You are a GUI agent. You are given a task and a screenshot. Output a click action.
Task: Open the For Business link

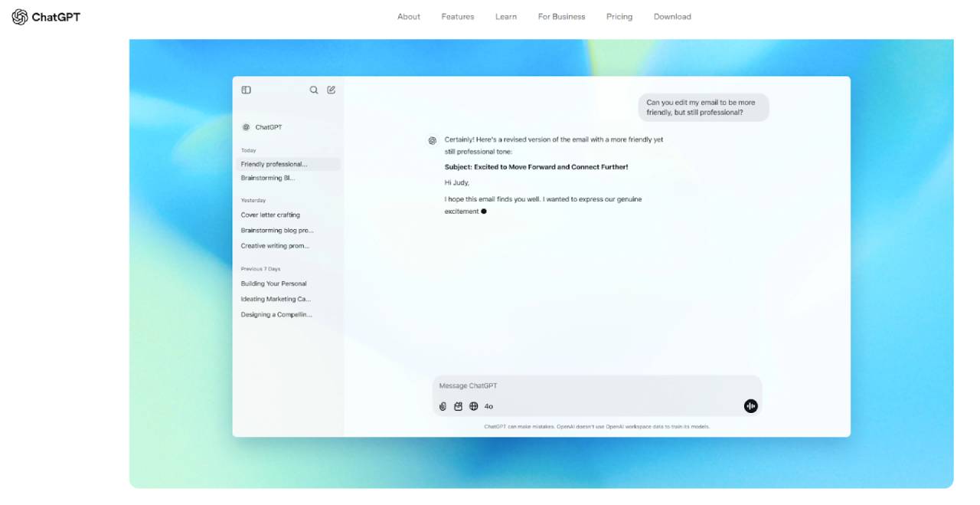point(561,16)
